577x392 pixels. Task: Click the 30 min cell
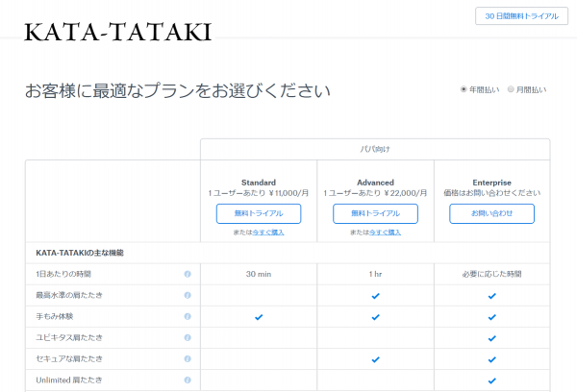coord(259,274)
